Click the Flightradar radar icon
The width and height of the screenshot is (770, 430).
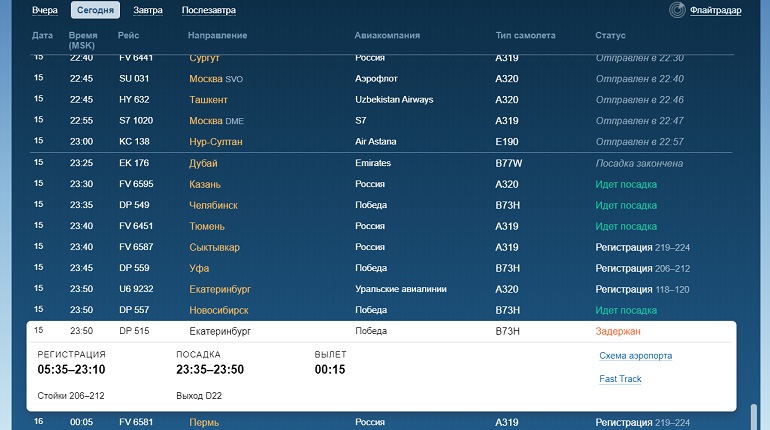[x=677, y=10]
